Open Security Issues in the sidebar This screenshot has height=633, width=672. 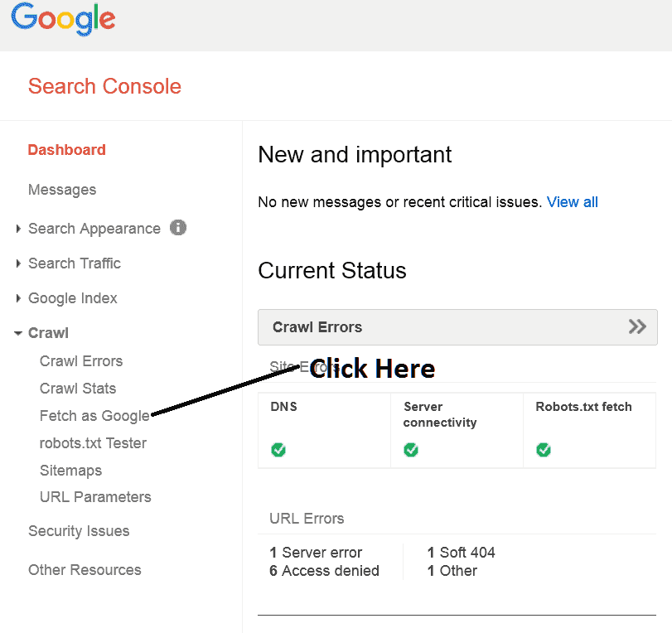coord(79,531)
